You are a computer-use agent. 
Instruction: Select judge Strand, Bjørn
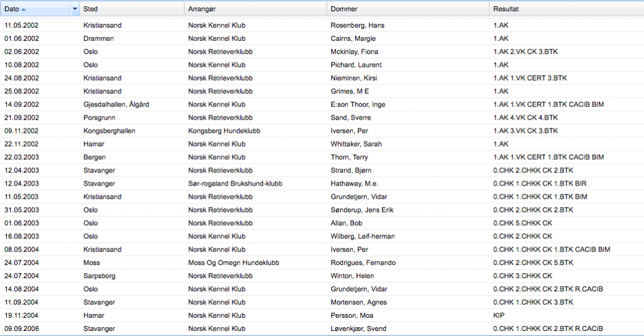(x=351, y=170)
